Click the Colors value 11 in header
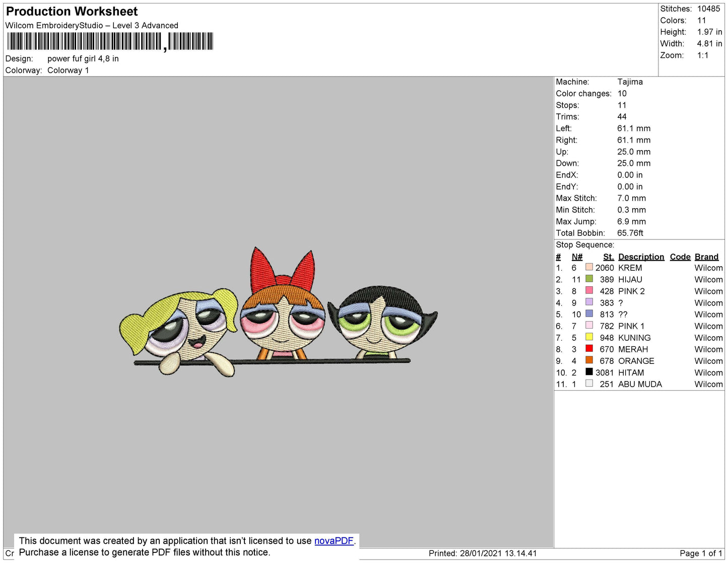Screen dimensions: 728x563 (702, 21)
